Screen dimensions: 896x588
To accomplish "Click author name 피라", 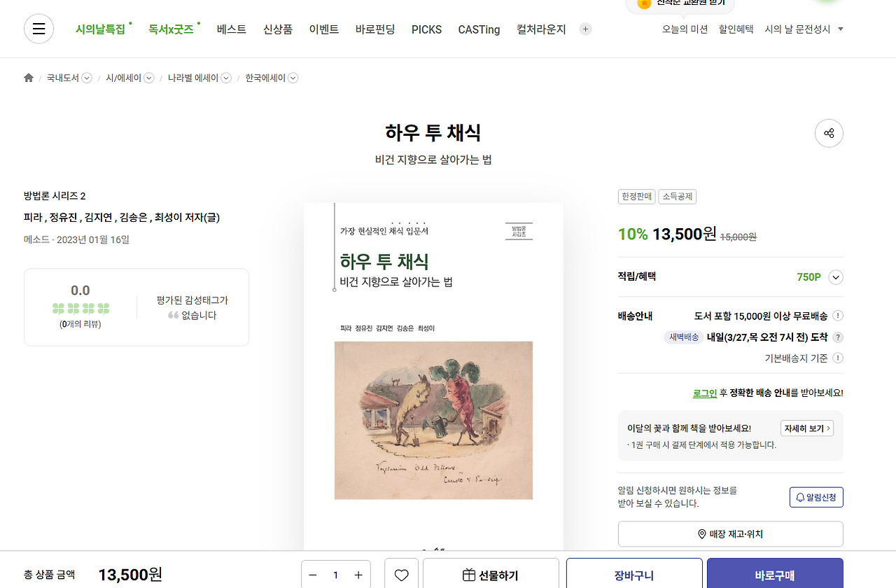I will coord(32,218).
